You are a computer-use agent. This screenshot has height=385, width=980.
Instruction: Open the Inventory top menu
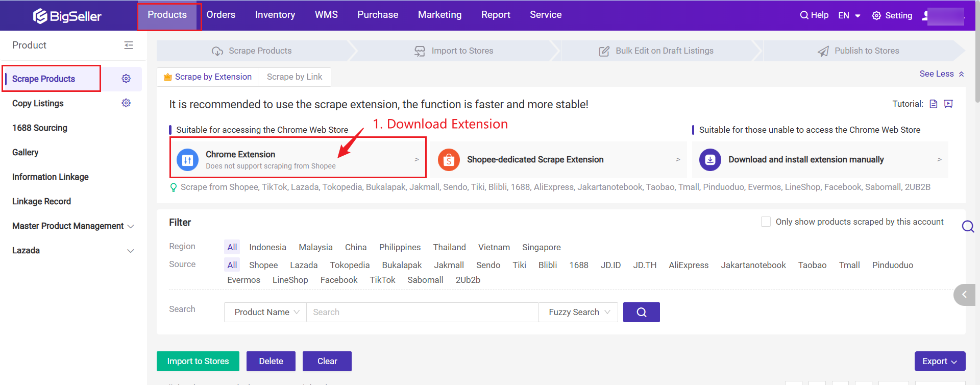point(275,15)
